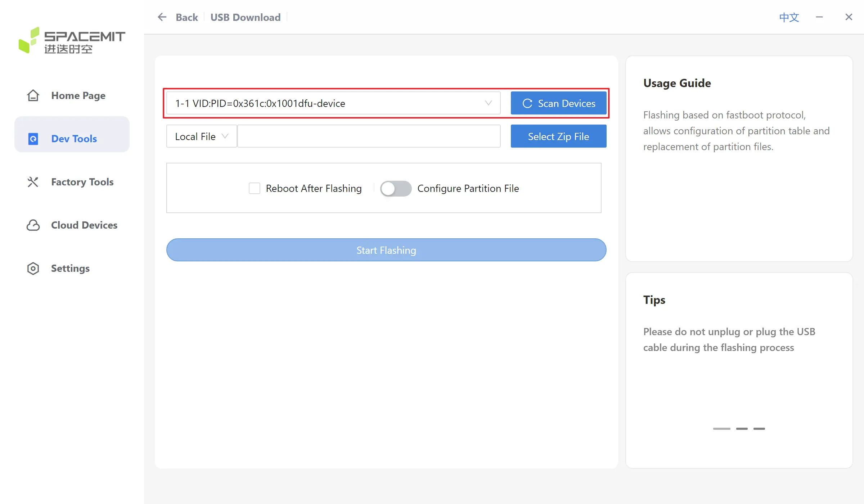Show the third tips carousel slide
The width and height of the screenshot is (864, 504).
[759, 428]
